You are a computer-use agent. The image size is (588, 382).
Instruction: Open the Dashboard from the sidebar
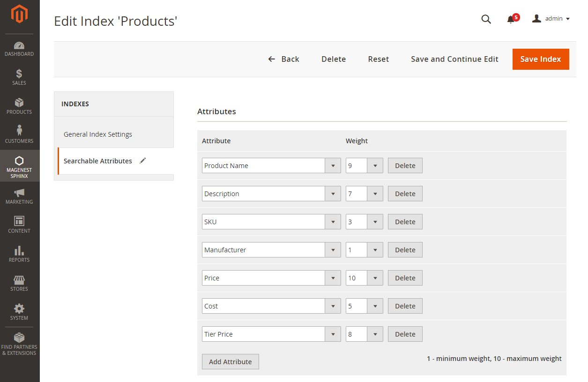click(19, 48)
